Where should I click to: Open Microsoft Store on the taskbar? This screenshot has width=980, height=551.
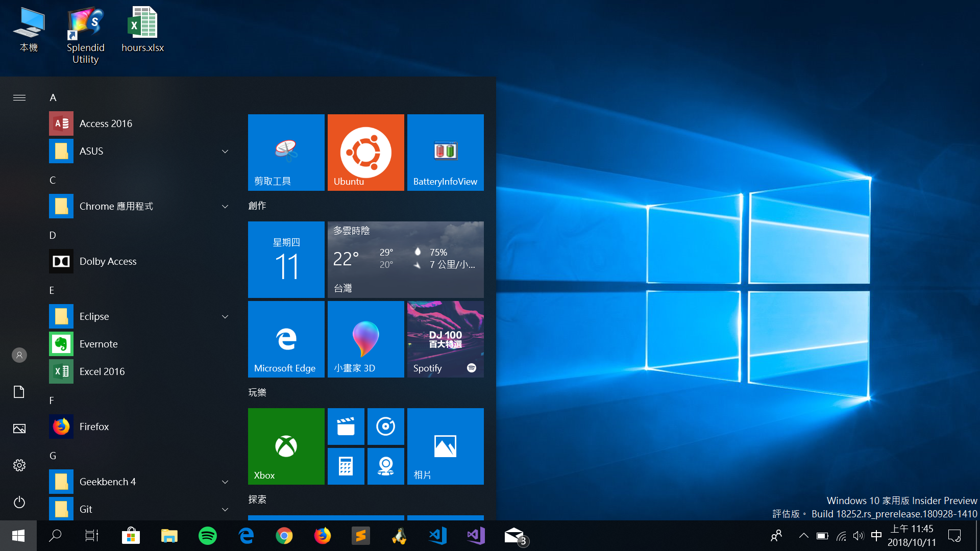tap(131, 536)
